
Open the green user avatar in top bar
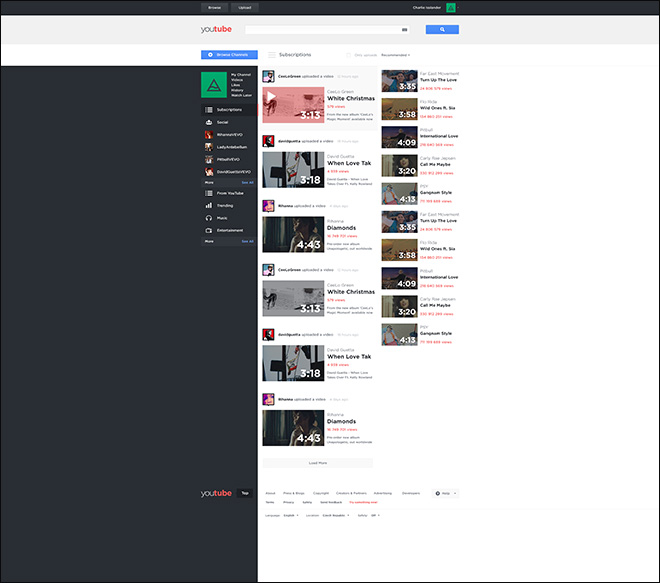coord(451,7)
